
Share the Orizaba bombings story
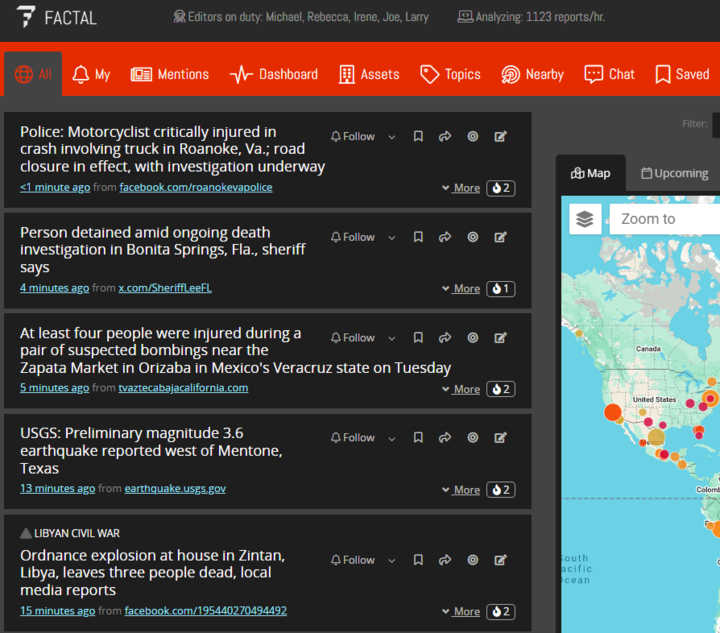444,337
